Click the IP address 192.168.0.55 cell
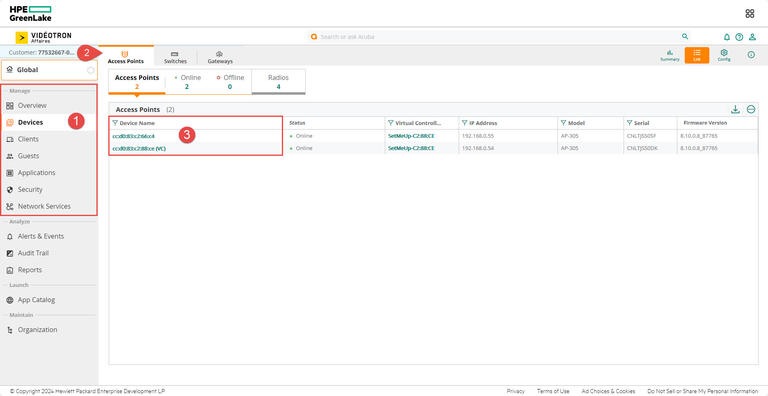The width and height of the screenshot is (768, 396). tap(478, 136)
